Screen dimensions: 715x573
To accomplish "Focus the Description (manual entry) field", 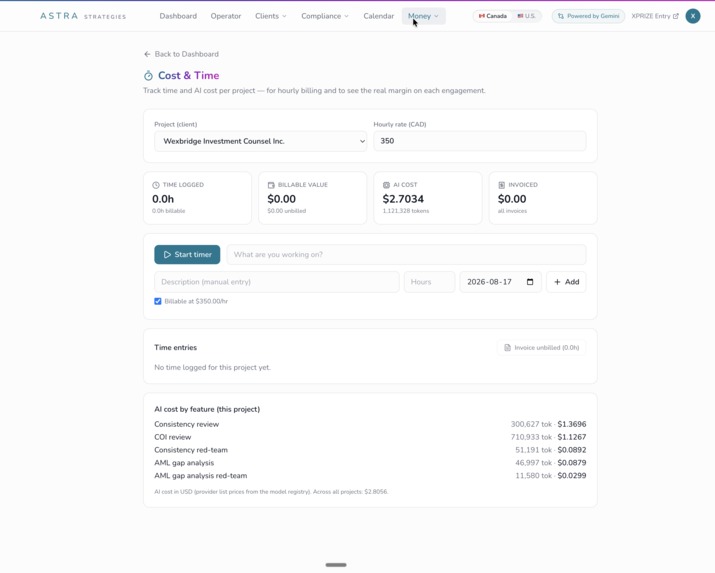I will [x=276, y=282].
